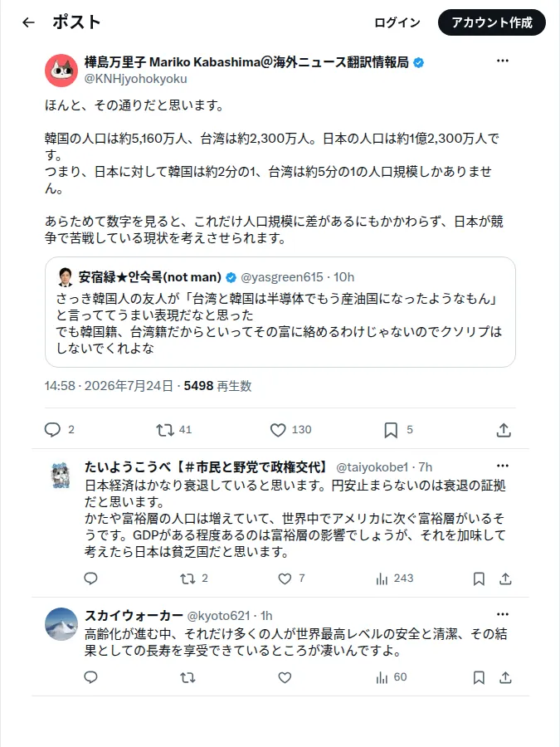Reply to the main post with 2 replies
Viewport: 560px width, 747px height.
[x=59, y=430]
